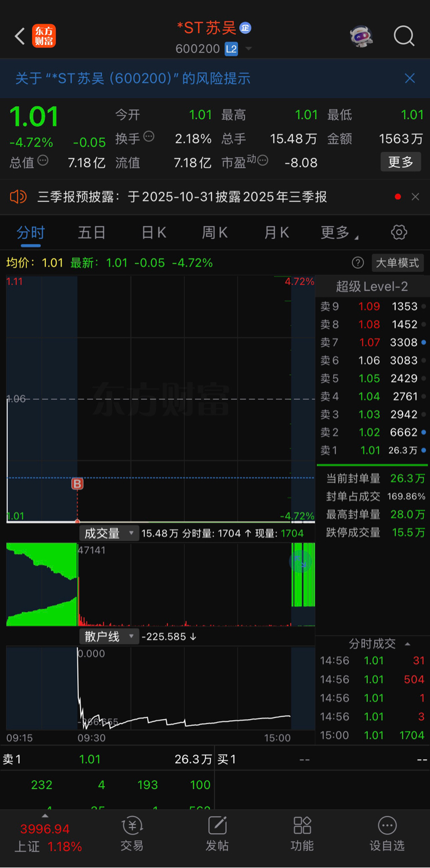Select the 卖2 order row at 1.02
This screenshot has height=868, width=430.
[372, 432]
